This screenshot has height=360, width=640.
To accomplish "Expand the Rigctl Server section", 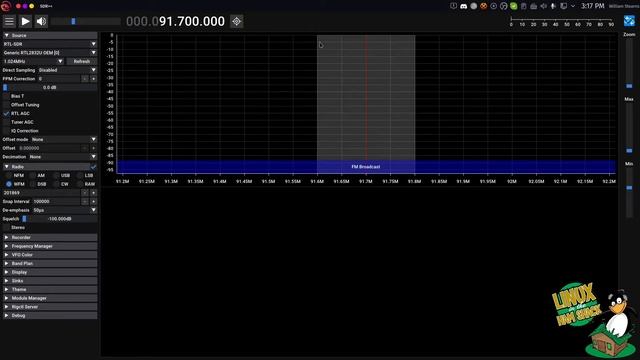I will (x=50, y=307).
